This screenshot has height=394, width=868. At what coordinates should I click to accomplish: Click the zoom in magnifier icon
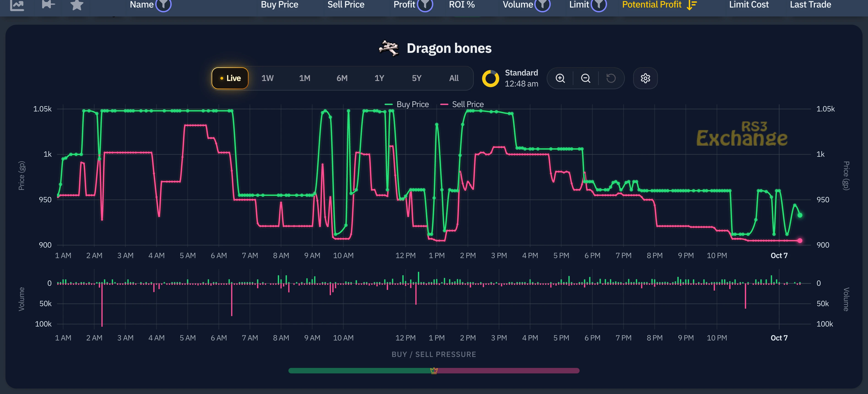[x=560, y=78]
